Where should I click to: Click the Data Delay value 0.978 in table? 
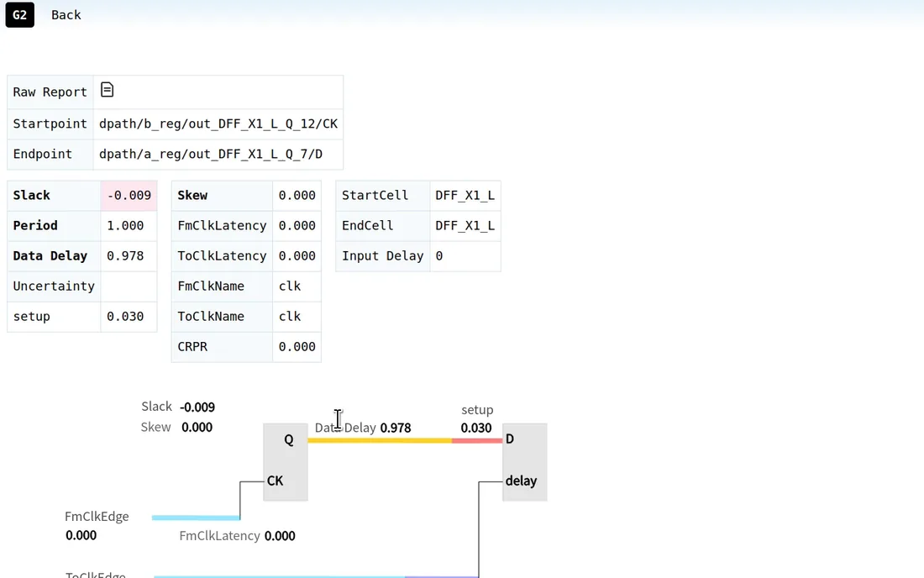[x=129, y=255]
